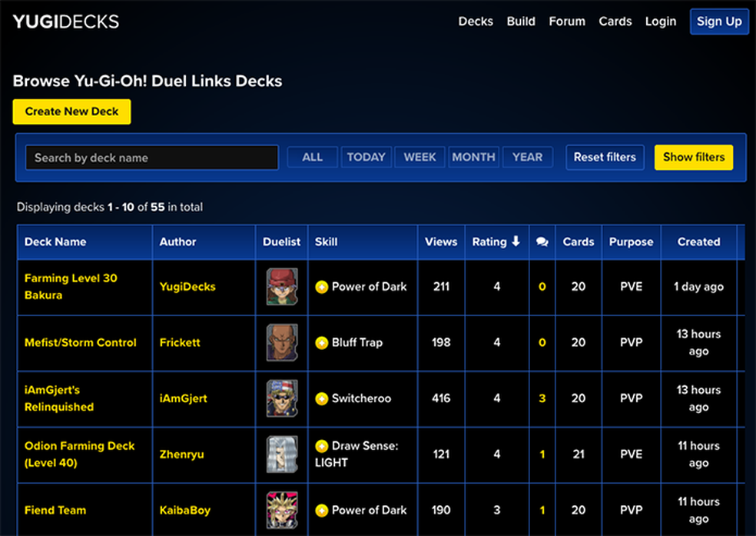View author Zhenryu profile

click(x=182, y=454)
